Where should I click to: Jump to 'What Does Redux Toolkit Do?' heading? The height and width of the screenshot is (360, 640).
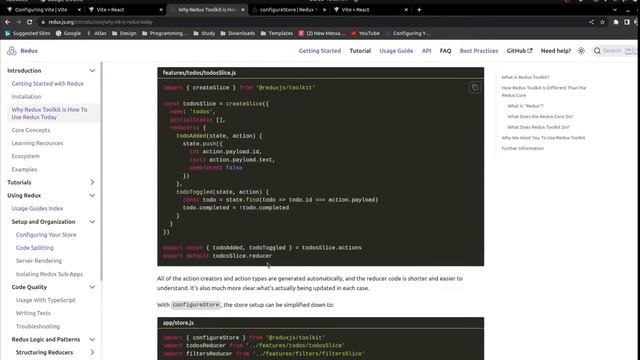[x=538, y=127]
